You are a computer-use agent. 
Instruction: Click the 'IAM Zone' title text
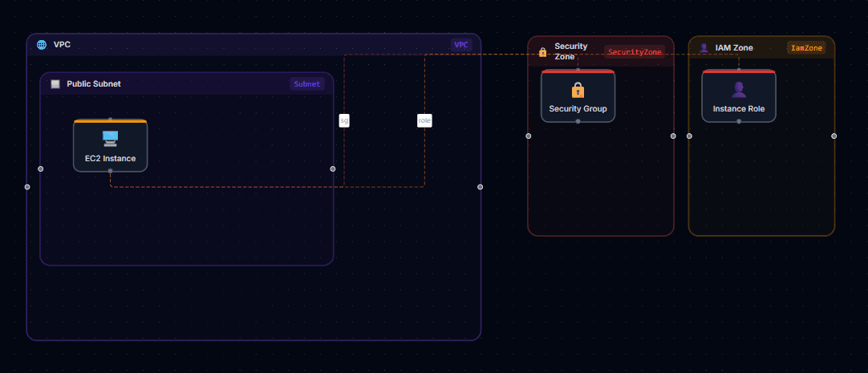(734, 48)
